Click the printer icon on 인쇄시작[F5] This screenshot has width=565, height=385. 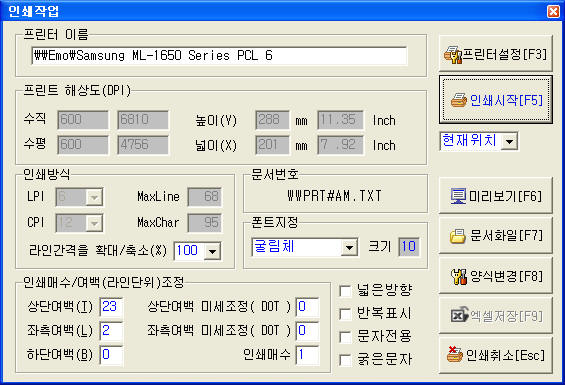coord(459,100)
